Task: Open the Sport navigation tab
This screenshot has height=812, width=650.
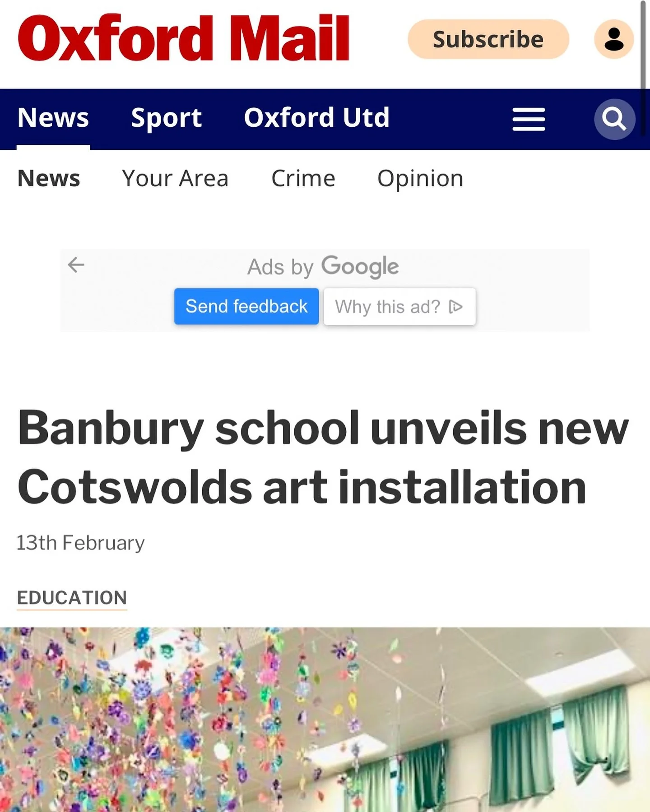Action: [x=166, y=118]
